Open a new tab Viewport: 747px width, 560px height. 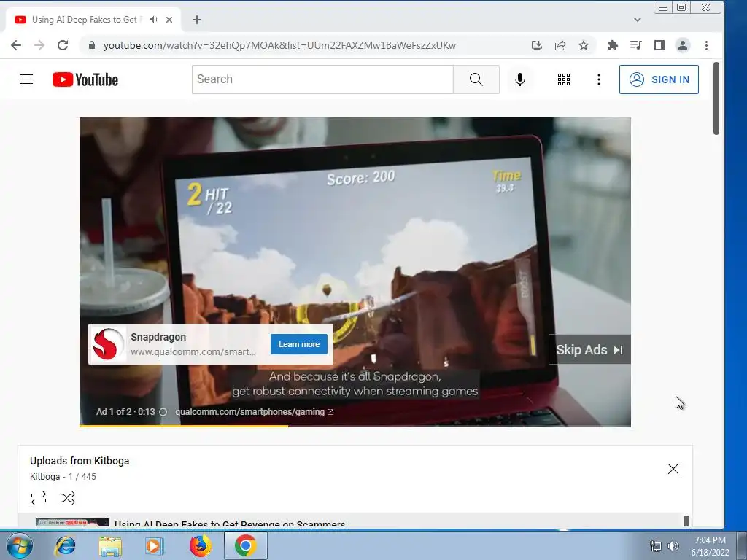[197, 20]
